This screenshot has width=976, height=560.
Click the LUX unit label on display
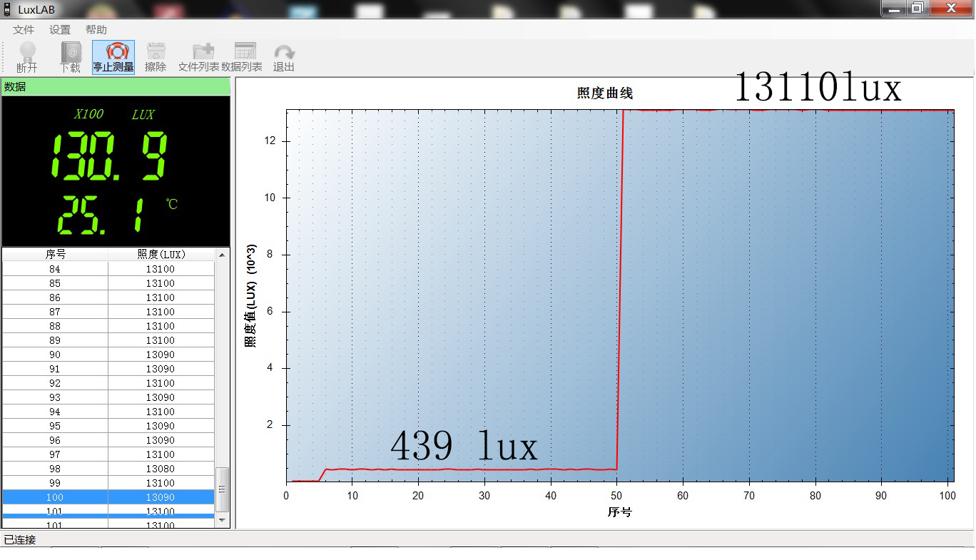(143, 114)
